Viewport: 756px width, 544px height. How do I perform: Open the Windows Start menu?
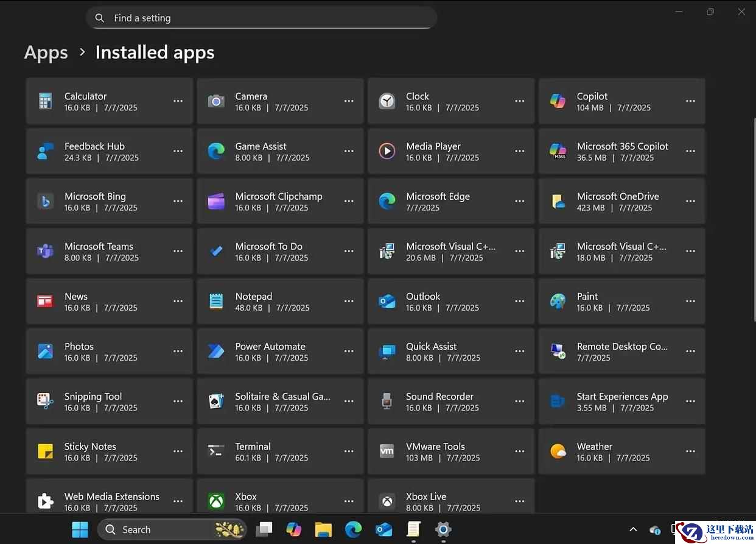coord(80,529)
